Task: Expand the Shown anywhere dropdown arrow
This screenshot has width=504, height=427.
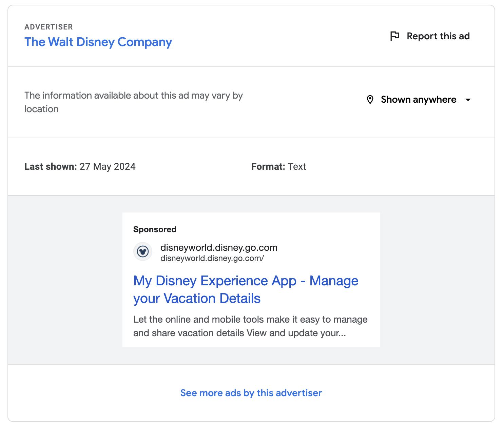Action: click(x=468, y=100)
